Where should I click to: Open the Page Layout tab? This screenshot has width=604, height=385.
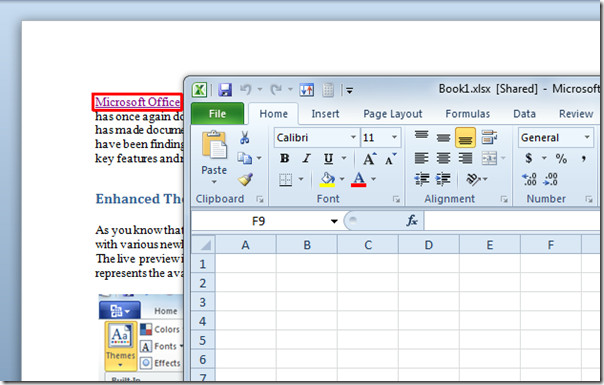pyautogui.click(x=393, y=114)
